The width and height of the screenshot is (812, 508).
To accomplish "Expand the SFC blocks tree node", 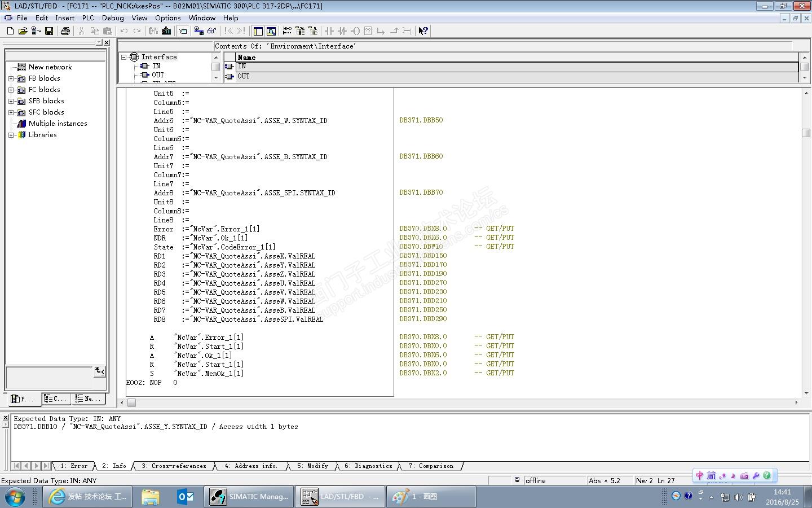I will (x=11, y=112).
